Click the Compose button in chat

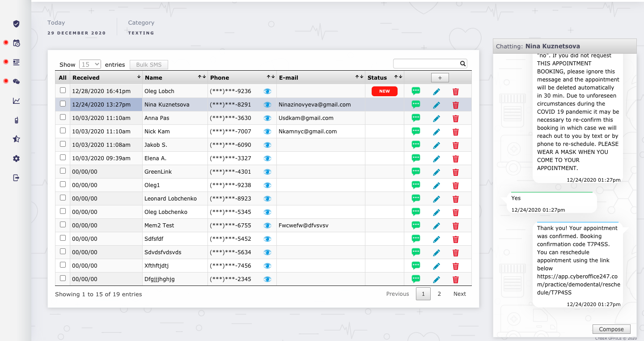pyautogui.click(x=611, y=329)
